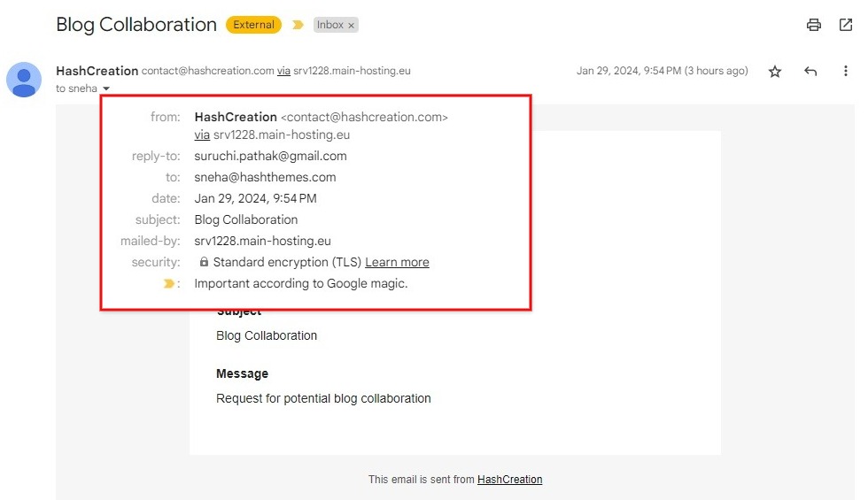Click the External label badge
Image resolution: width=868 pixels, height=500 pixels.
pos(253,25)
